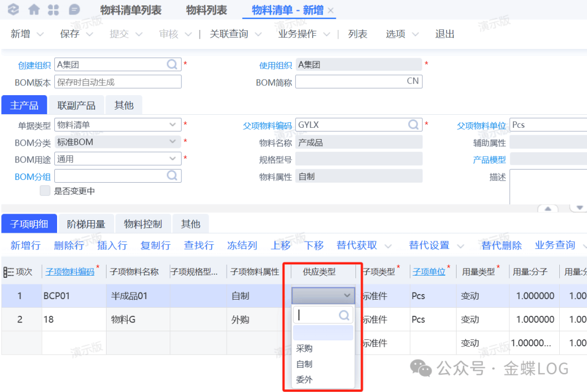
Task: Click the collapse up arrow above grid
Action: pos(548,209)
